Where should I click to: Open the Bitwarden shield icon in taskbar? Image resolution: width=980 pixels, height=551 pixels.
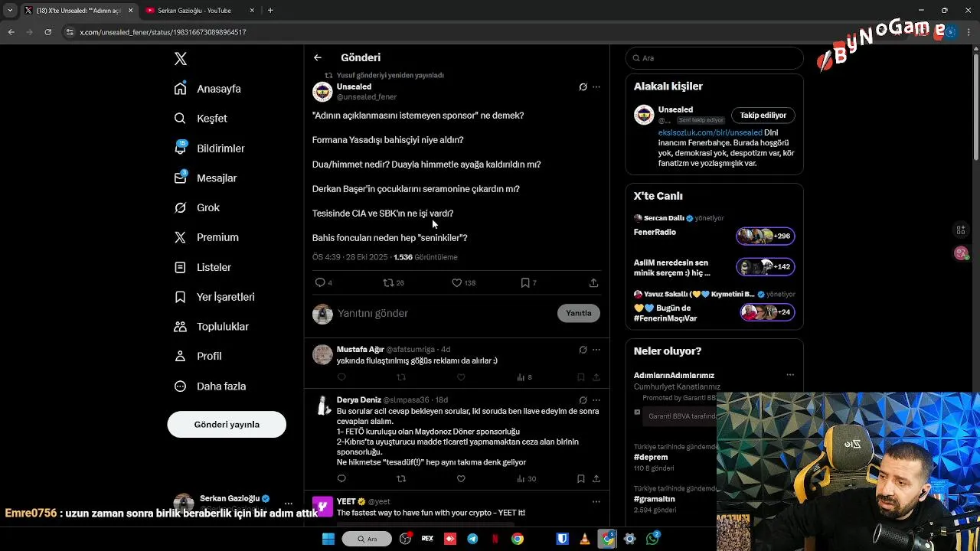(x=563, y=539)
